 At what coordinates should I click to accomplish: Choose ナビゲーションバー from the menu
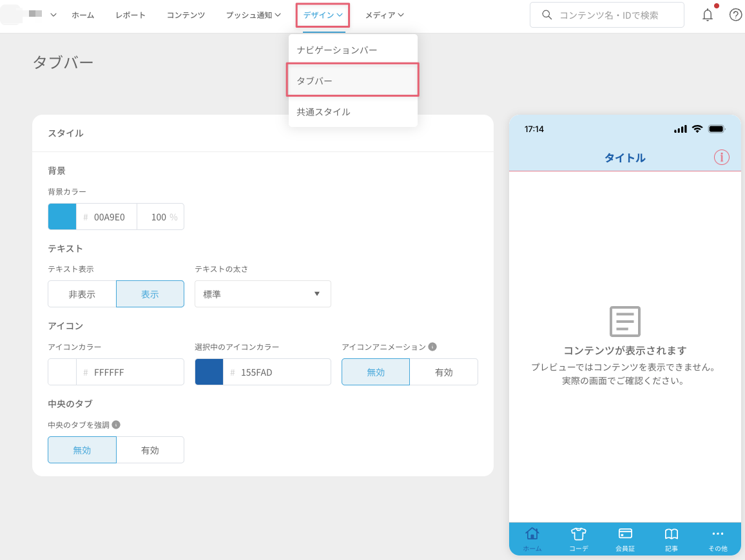pyautogui.click(x=353, y=50)
